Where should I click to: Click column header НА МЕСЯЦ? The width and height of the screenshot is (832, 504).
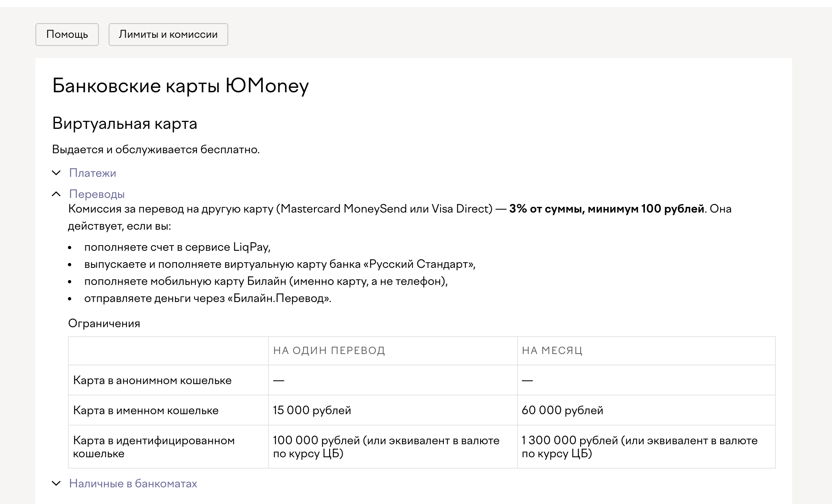pos(552,351)
